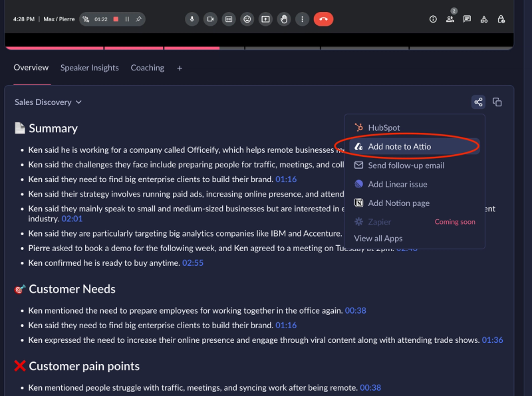Image resolution: width=532 pixels, height=396 pixels.
Task: Open meeting details info icon
Action: coord(433,19)
